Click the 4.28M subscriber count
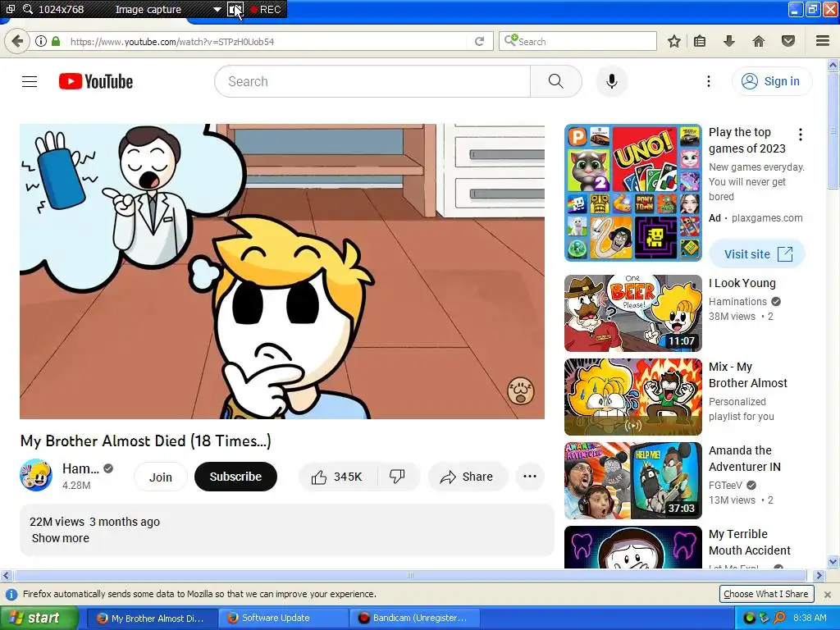 click(x=76, y=486)
